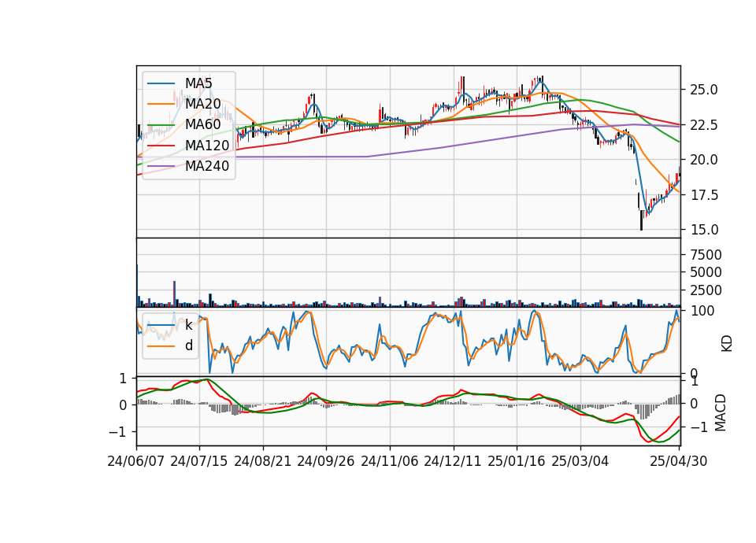Click the 25/04/30 date label
This screenshot has width=756, height=543.
click(679, 462)
